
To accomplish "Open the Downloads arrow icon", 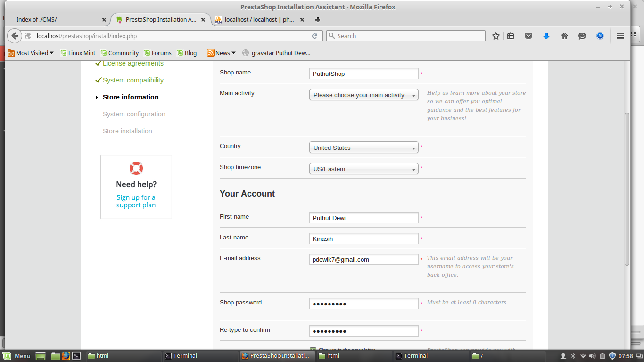I will [546, 36].
